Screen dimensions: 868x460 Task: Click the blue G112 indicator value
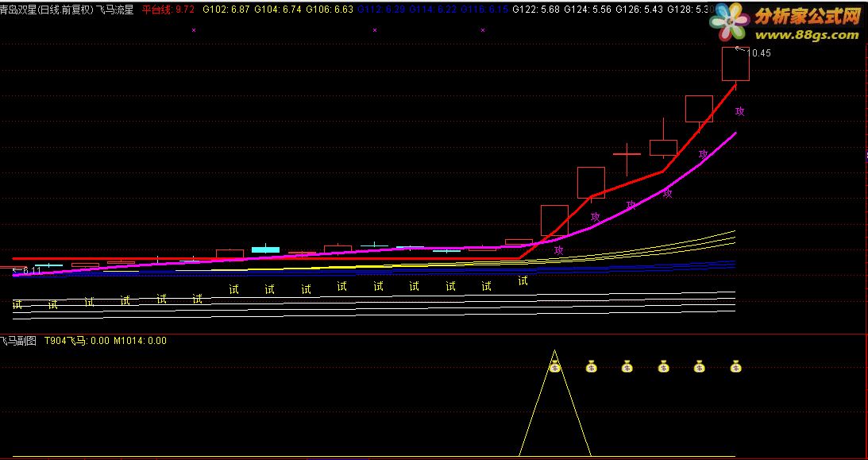381,10
